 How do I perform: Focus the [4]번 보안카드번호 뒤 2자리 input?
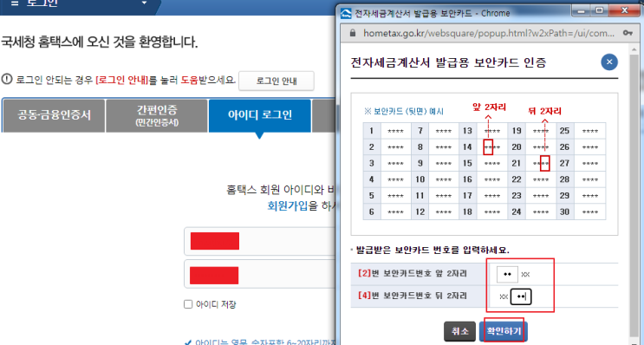pos(521,296)
